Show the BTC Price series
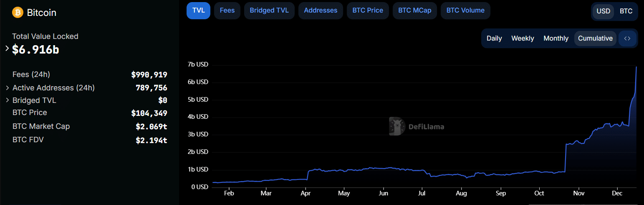 368,10
